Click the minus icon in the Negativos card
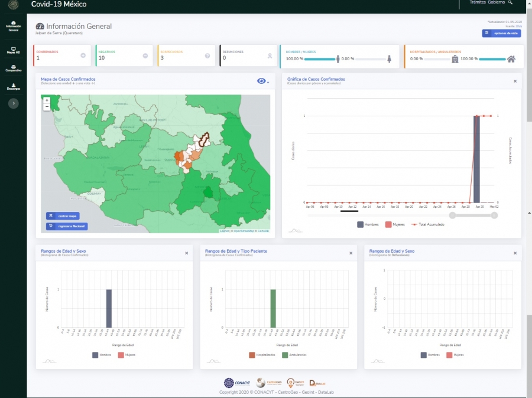532x398 pixels. tap(145, 56)
